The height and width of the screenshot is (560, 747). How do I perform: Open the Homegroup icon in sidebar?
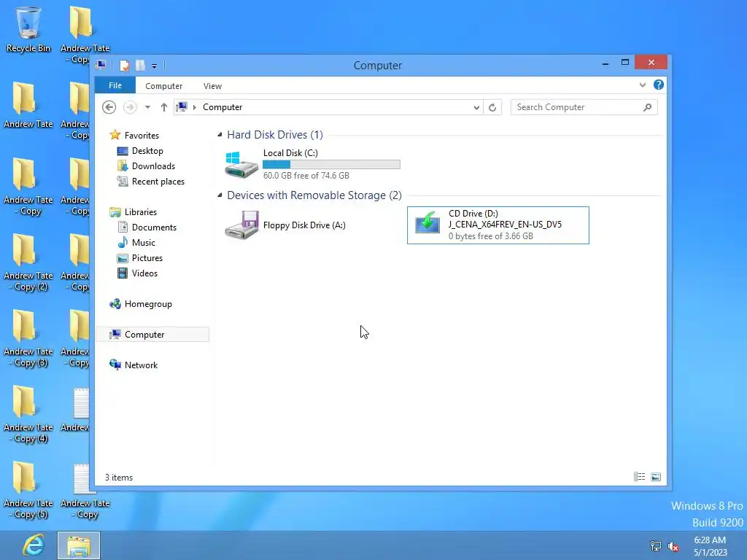click(115, 304)
